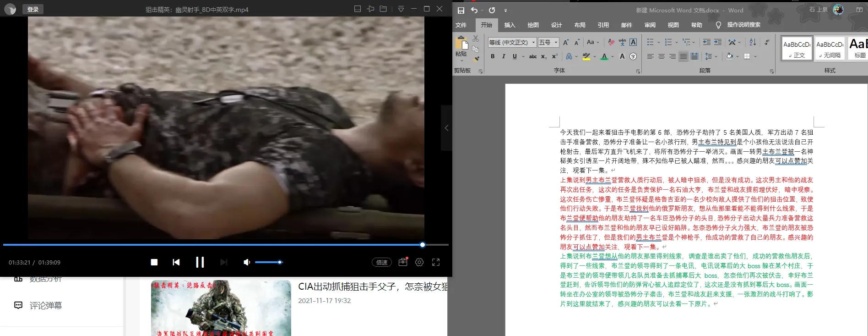Viewport: 868px width, 336px height.
Task: Toggle bold formatting
Action: [x=493, y=56]
